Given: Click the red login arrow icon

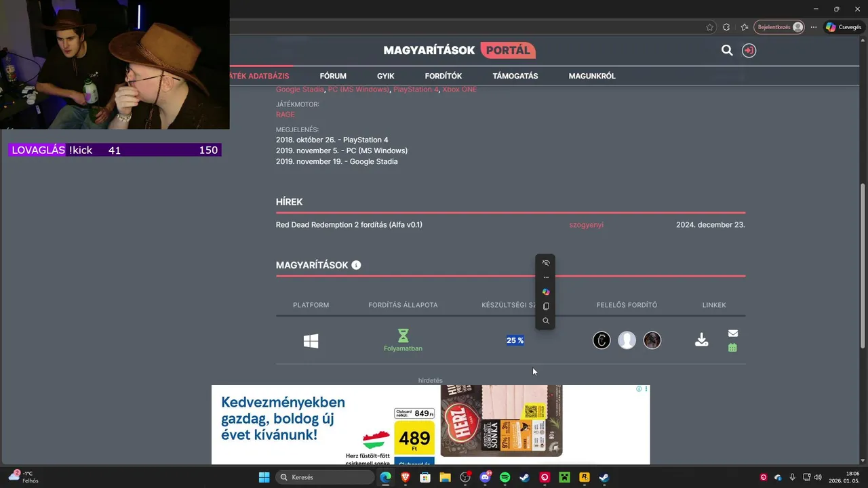Looking at the screenshot, I should (749, 50).
